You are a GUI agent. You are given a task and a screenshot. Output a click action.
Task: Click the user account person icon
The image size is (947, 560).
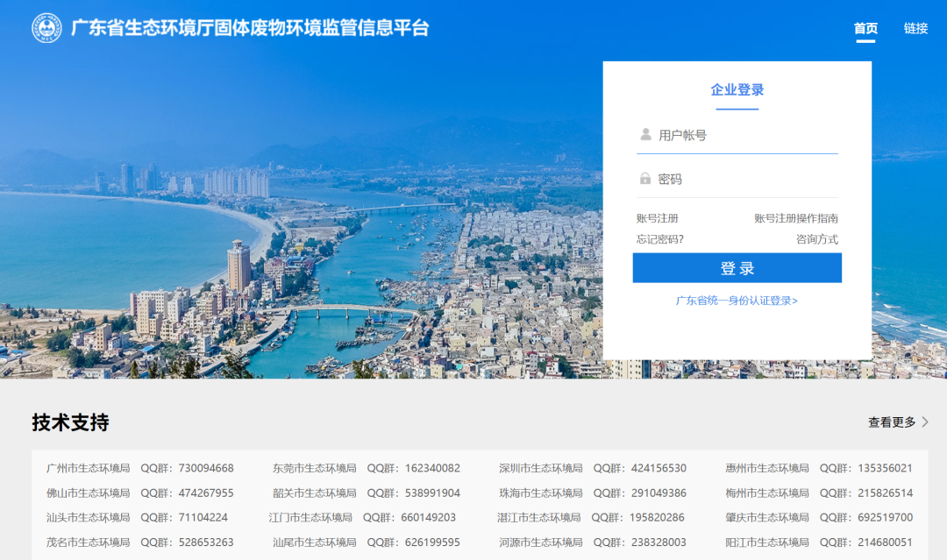point(645,135)
